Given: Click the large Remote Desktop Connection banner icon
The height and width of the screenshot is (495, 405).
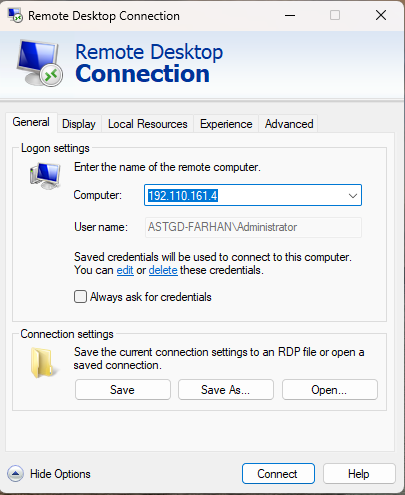Looking at the screenshot, I should click(40, 63).
